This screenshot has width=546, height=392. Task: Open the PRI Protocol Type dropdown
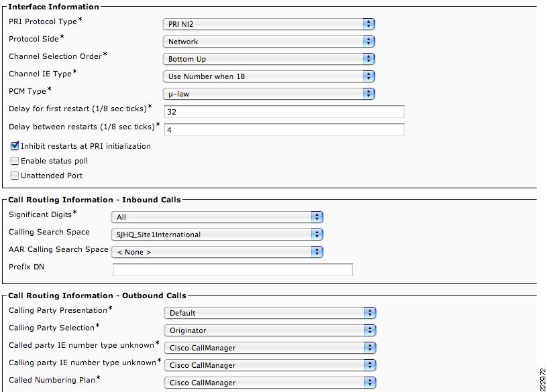click(x=268, y=24)
